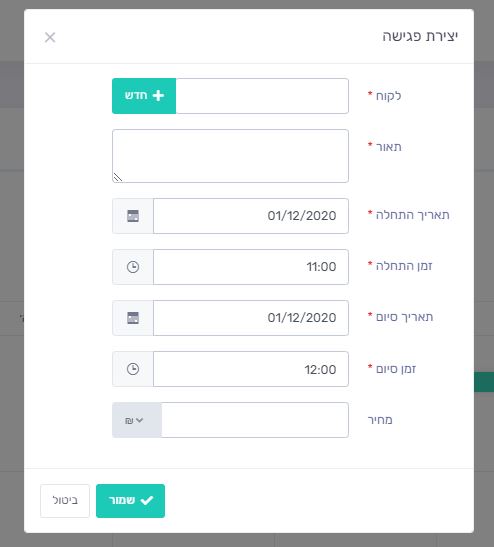Grab the textarea resize handle in תאור
The image size is (494, 547).
click(118, 177)
